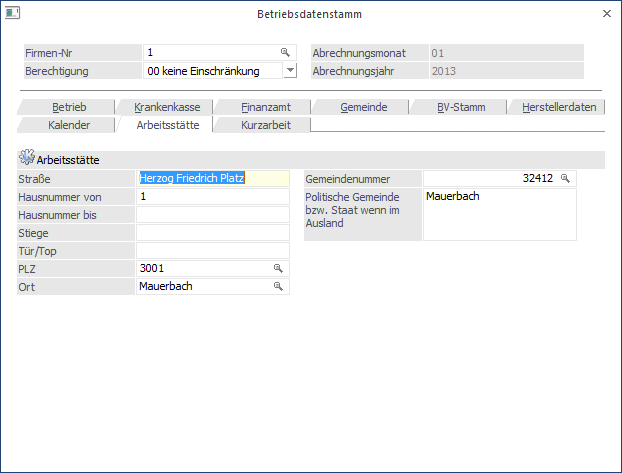The image size is (622, 473).
Task: Go to the Gemeinde tab
Action: click(363, 107)
